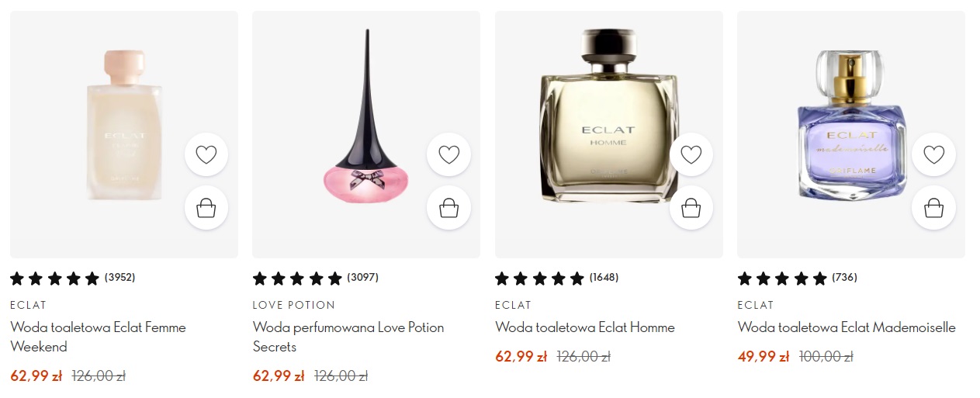Open Woda toaletowa Eclat Mademoiselle product page
The image size is (980, 398).
(847, 327)
